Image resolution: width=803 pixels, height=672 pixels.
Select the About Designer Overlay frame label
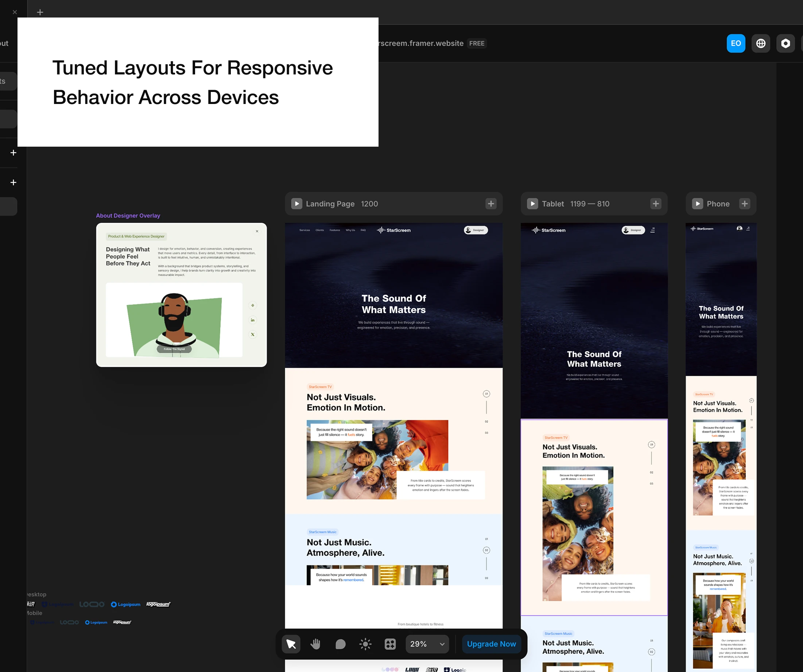(x=128, y=216)
